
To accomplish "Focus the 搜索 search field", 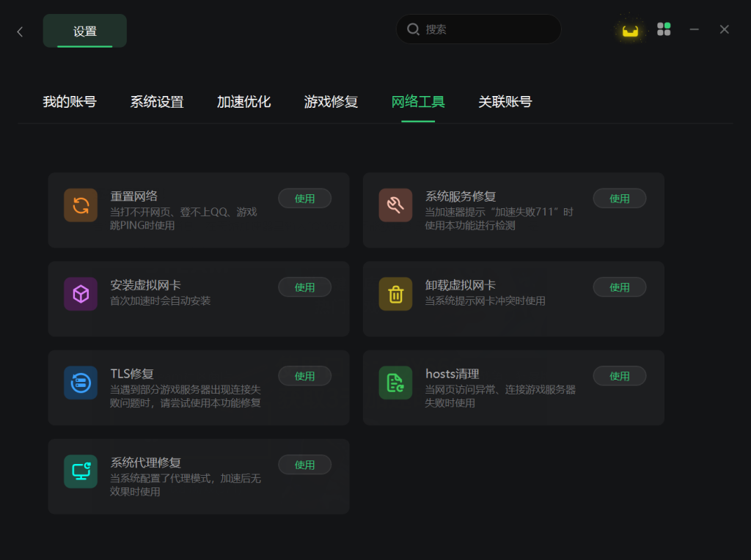I will pyautogui.click(x=478, y=29).
